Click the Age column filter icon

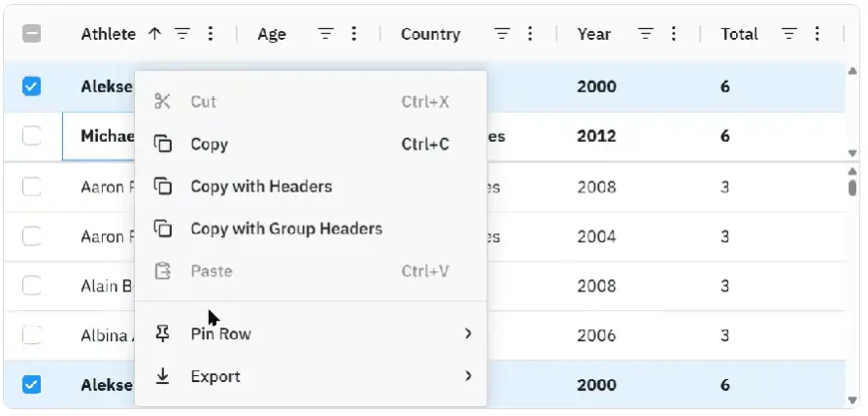(x=325, y=34)
